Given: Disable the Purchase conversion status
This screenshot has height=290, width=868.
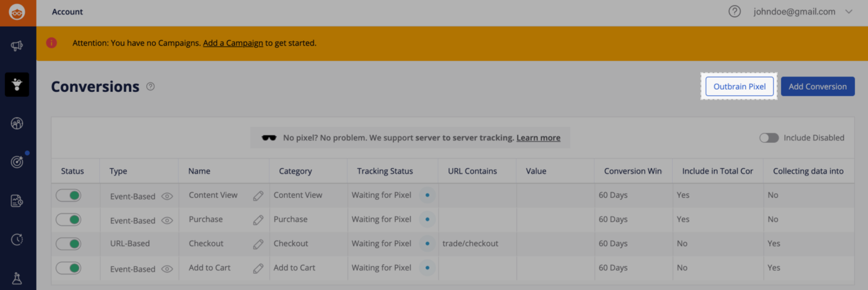Looking at the screenshot, I should pos(68,220).
